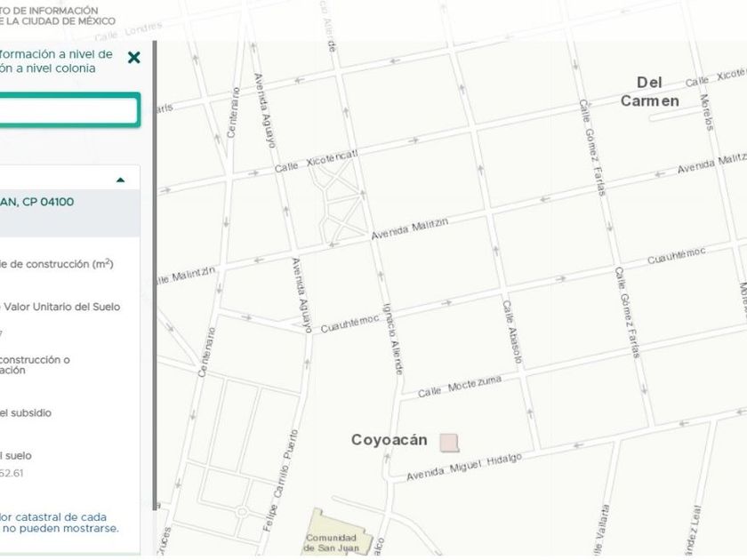Click the Calle Abasolo street label
This screenshot has height=560, width=747.
point(512,331)
